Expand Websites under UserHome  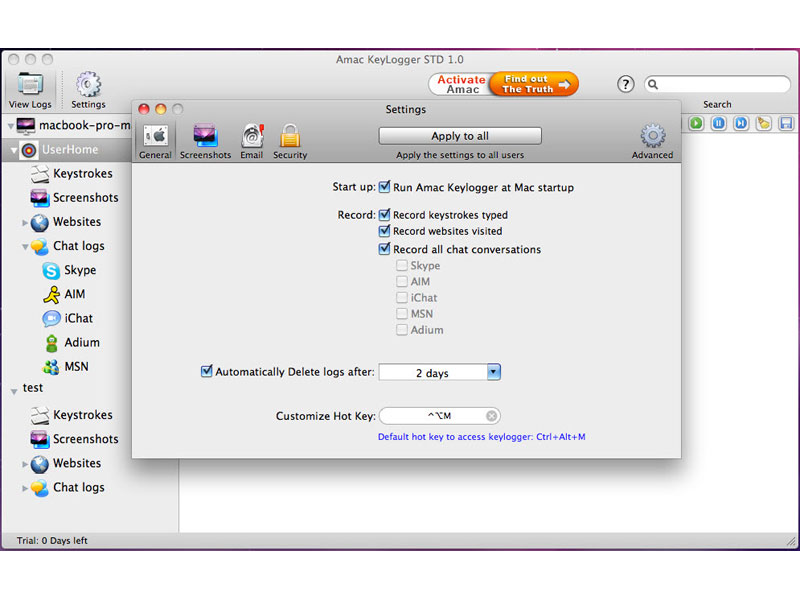pos(26,222)
